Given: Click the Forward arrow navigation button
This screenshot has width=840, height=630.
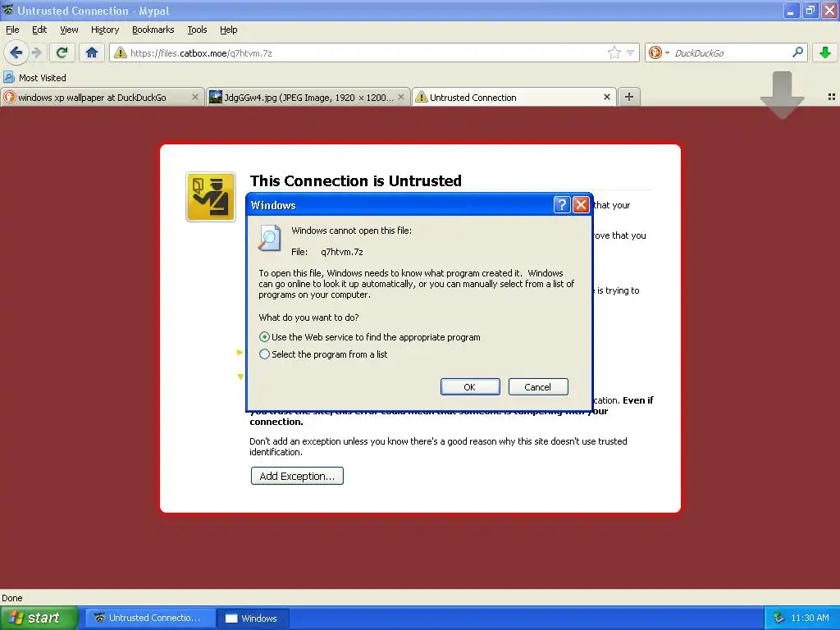Looking at the screenshot, I should pos(36,52).
